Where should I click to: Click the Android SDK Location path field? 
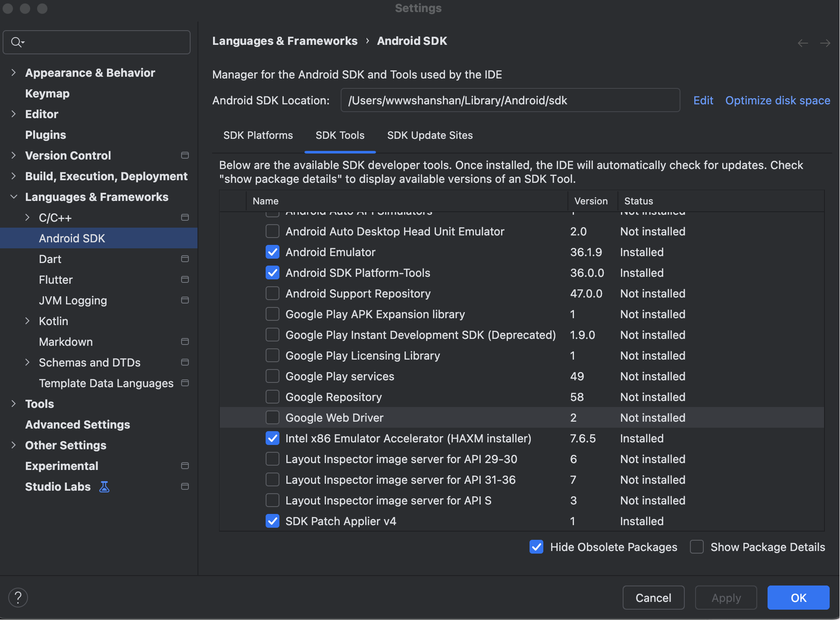510,100
